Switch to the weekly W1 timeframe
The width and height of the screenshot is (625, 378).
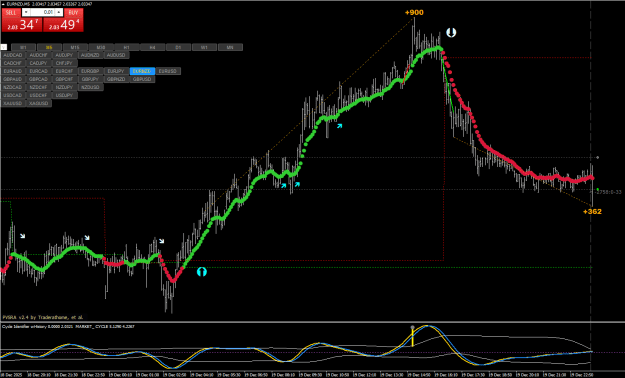pos(204,47)
